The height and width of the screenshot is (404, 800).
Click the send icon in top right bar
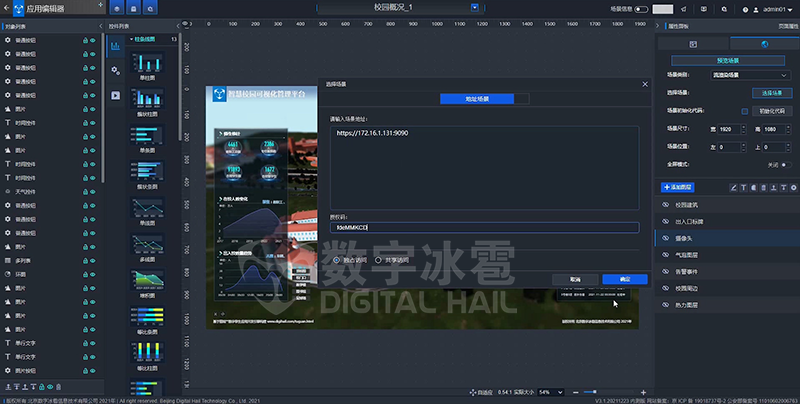coord(684,9)
